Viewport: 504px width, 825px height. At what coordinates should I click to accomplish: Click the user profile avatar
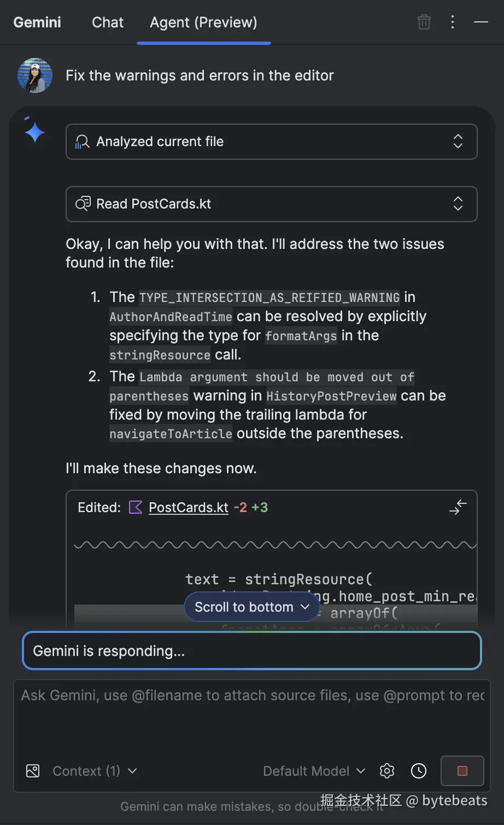point(35,75)
